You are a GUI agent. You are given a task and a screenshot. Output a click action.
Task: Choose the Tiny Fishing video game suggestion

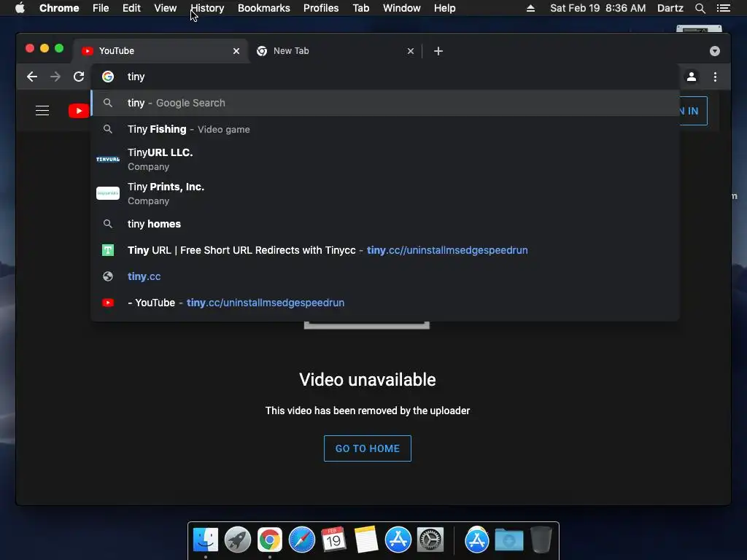point(385,129)
